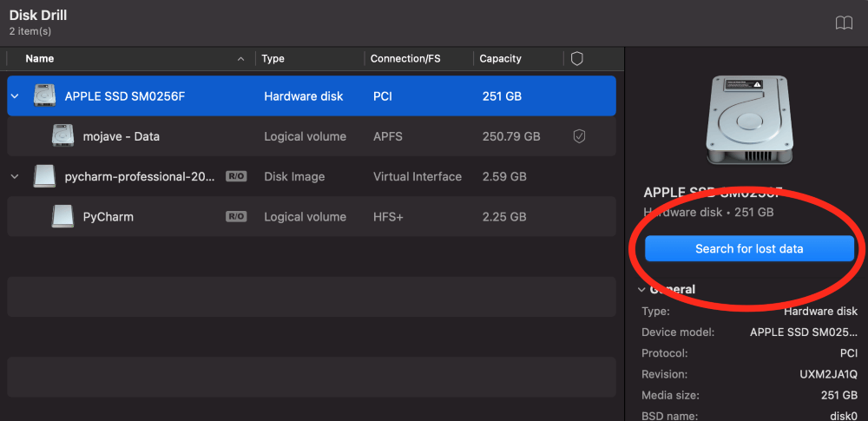Image resolution: width=868 pixels, height=421 pixels.
Task: Open the book help icon top right
Action: point(844,23)
